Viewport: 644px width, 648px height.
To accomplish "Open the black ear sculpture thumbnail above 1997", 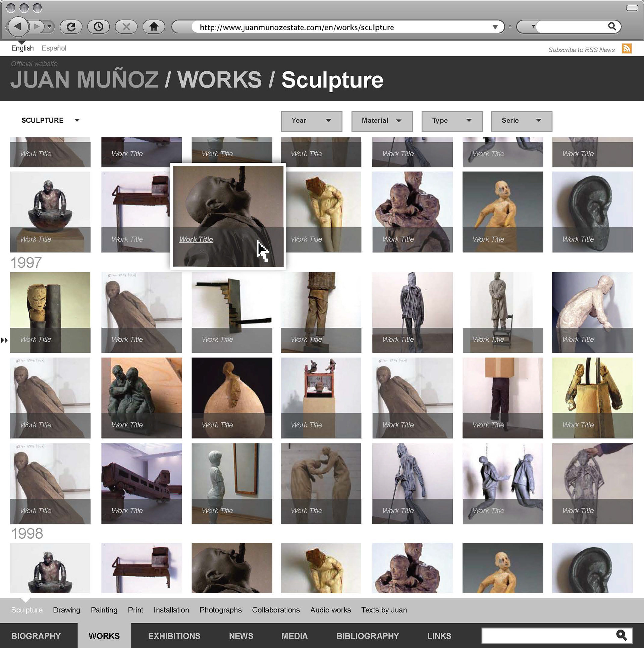I will 592,212.
